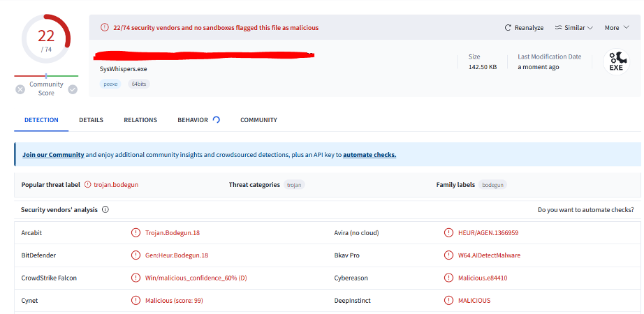Follow the automate checks link
Screen dimensions: 644x314
click(x=369, y=155)
